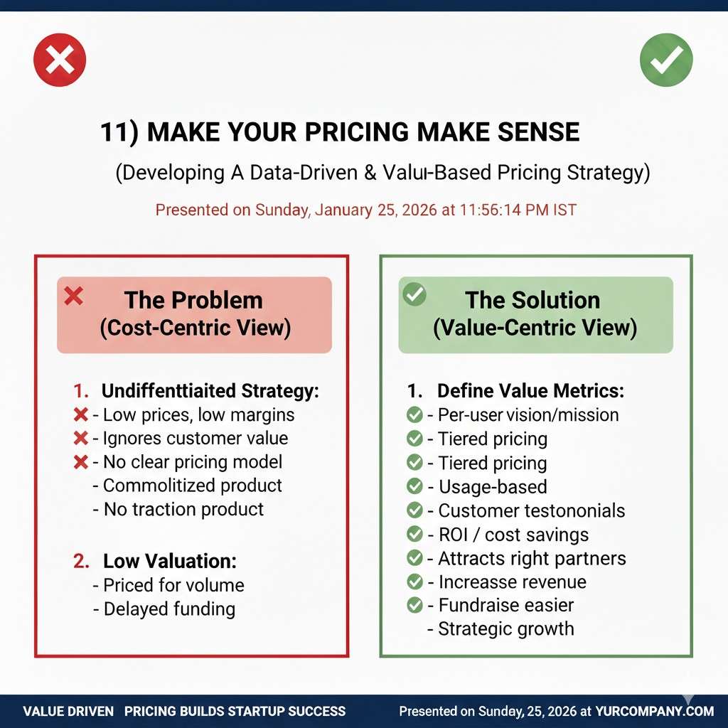Open the YURCOMPANY.COM link in footer

tap(655, 711)
